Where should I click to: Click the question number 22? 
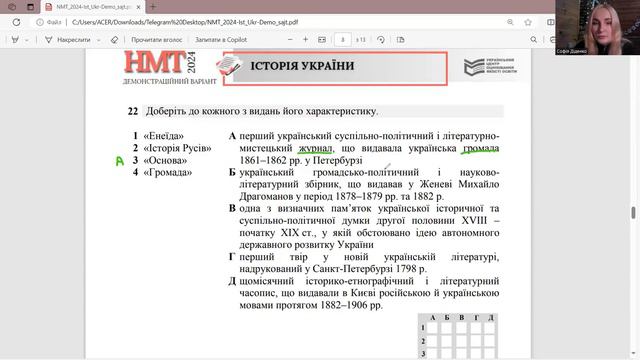[133, 111]
